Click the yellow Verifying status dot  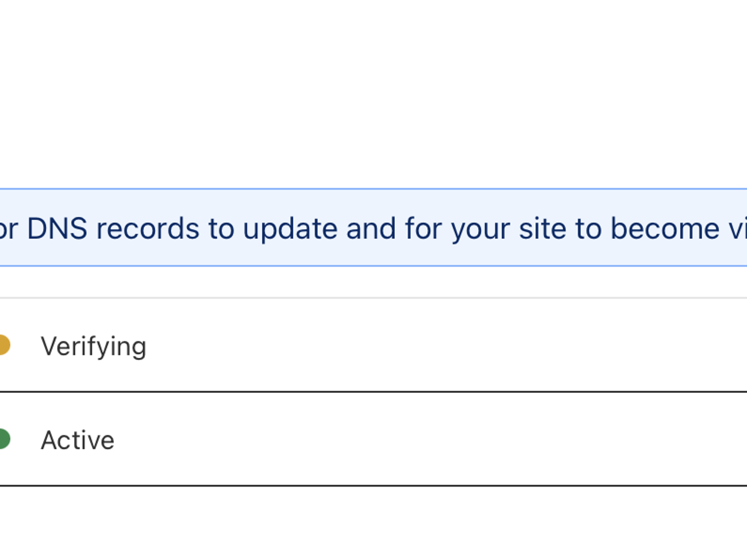point(3,345)
